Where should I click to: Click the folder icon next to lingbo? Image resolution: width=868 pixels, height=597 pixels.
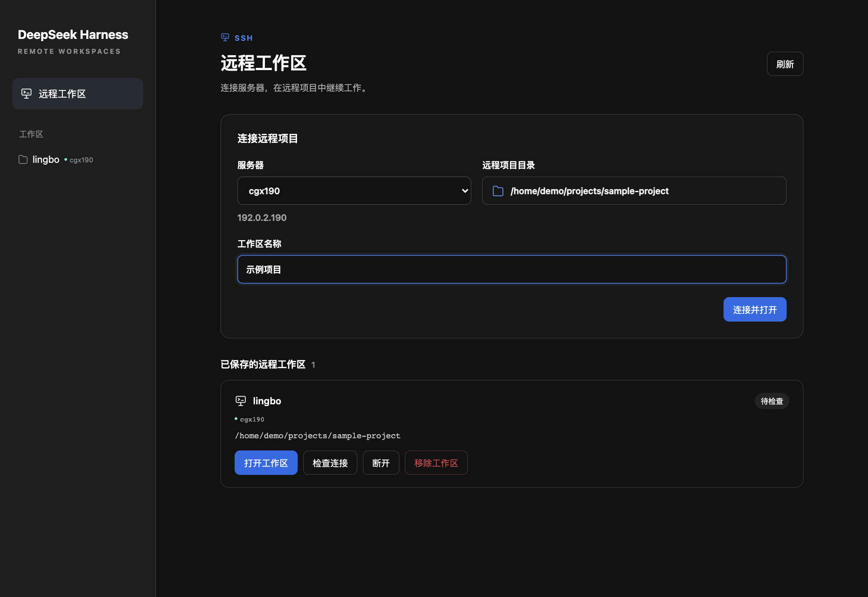(x=23, y=160)
